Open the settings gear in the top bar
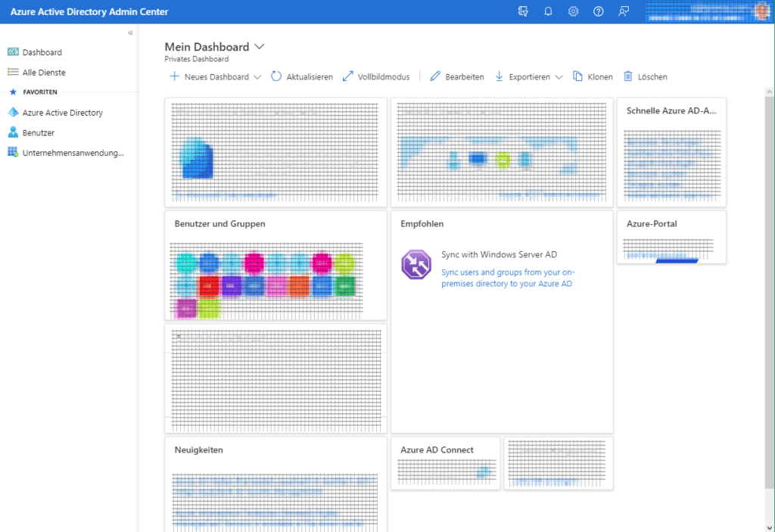775x532 pixels. coord(573,11)
